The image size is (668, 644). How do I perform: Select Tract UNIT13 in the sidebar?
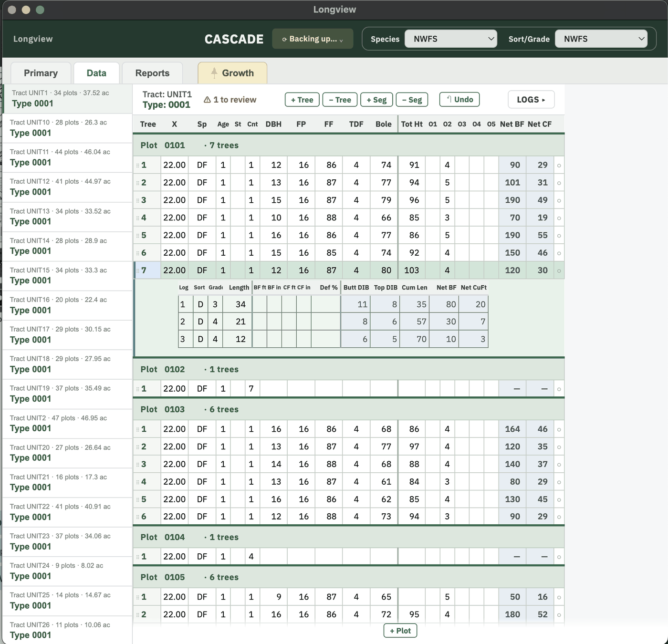67,217
